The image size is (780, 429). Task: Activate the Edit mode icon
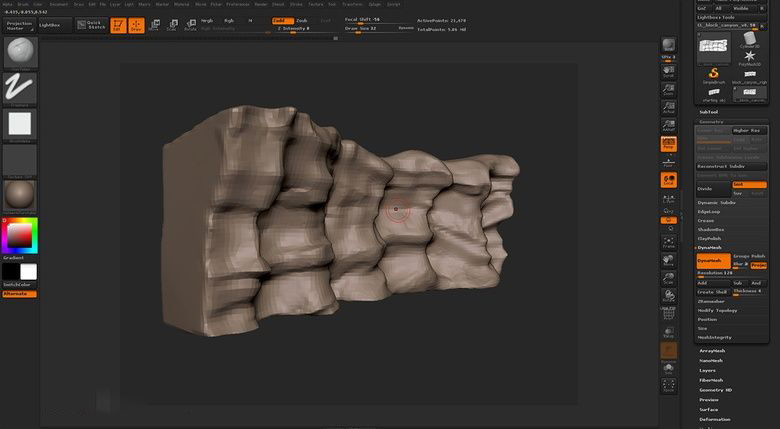pyautogui.click(x=118, y=24)
